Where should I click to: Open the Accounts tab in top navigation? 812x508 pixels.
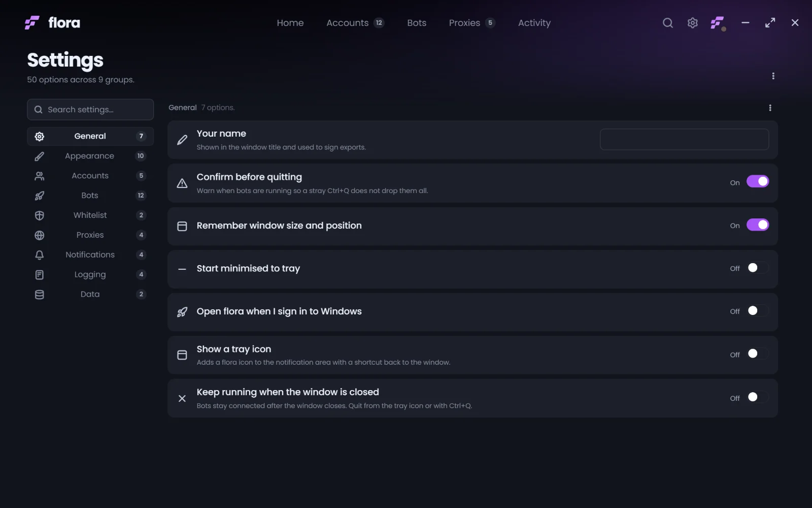(x=355, y=23)
